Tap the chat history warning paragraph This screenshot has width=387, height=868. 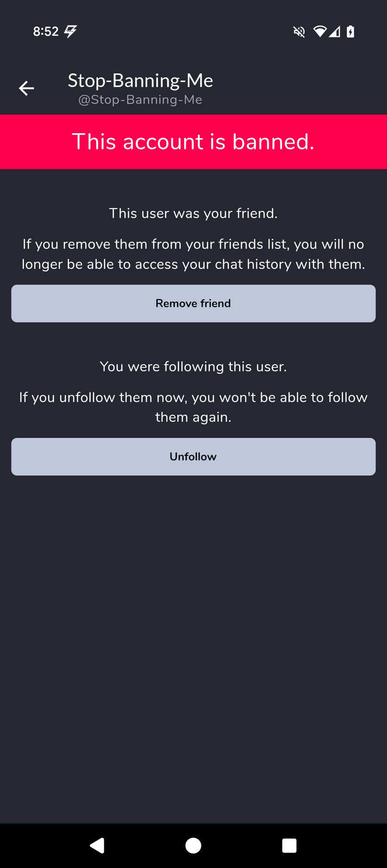click(x=193, y=254)
